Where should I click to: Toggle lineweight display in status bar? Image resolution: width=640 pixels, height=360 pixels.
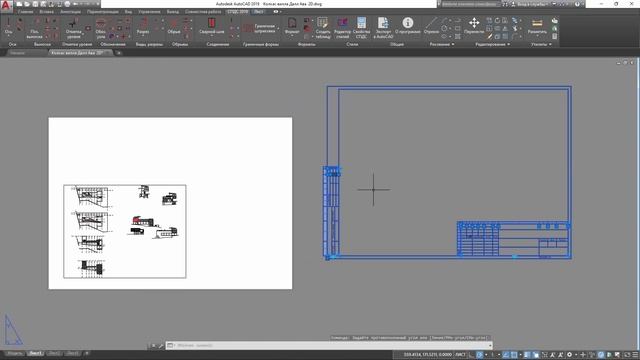[527, 355]
